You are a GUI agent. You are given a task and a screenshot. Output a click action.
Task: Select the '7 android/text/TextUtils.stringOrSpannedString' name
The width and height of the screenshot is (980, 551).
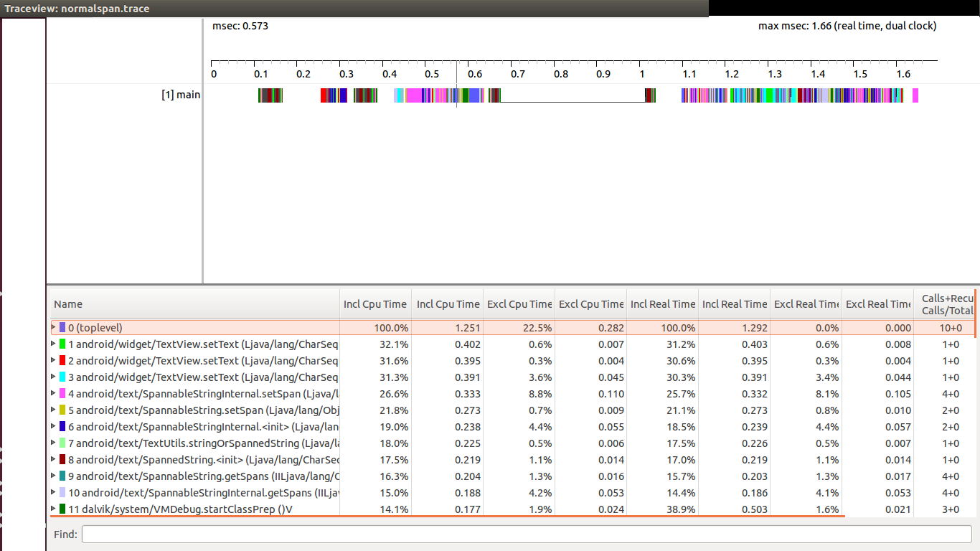[x=203, y=443]
